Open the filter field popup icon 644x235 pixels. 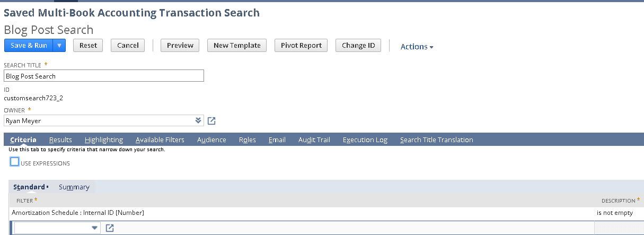[x=110, y=228]
